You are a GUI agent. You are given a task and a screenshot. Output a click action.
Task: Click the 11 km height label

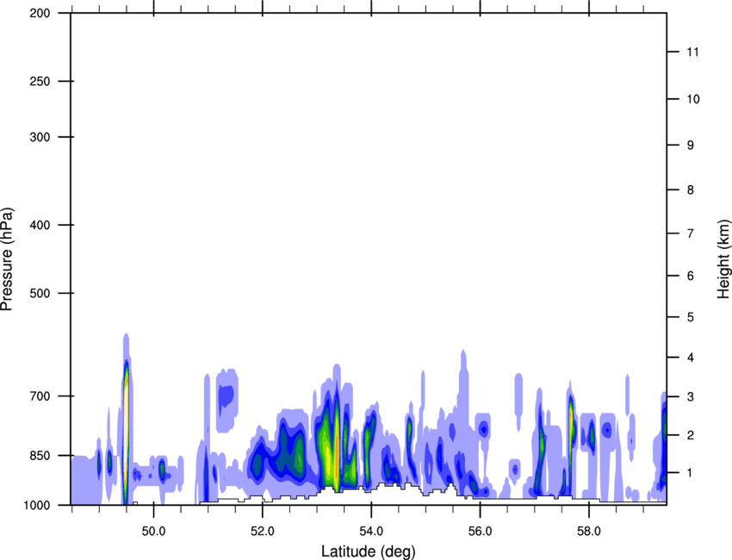(x=692, y=52)
